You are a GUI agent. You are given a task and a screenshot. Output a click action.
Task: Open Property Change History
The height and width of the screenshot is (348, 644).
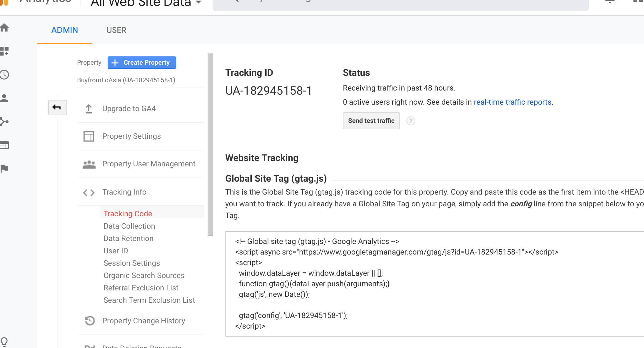tap(144, 321)
